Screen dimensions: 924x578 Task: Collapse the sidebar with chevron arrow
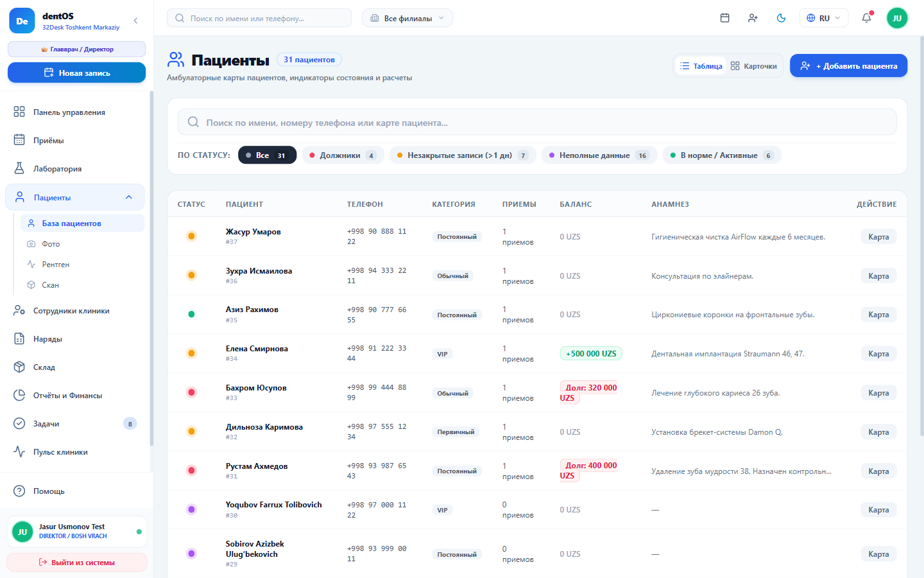[135, 21]
